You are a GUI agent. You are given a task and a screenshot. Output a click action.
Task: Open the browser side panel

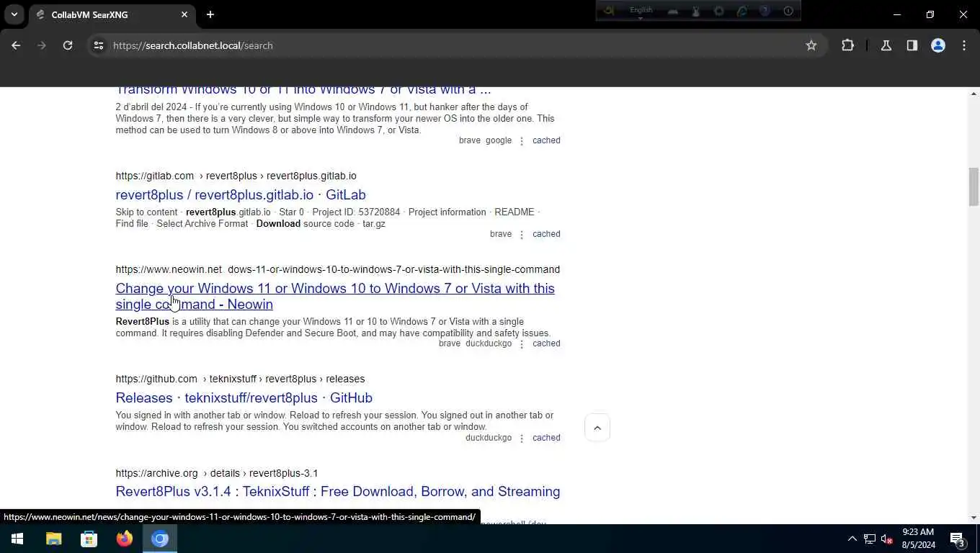(912, 45)
